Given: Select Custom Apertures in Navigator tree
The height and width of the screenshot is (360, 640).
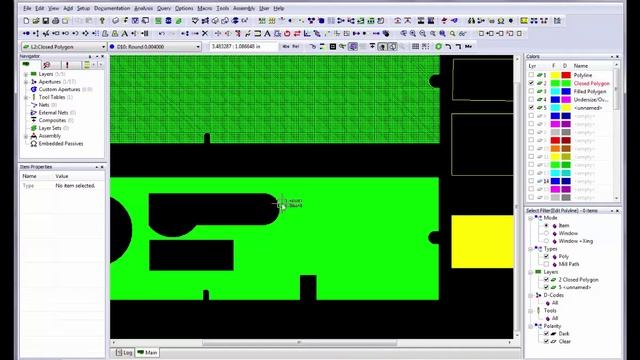Looking at the screenshot, I should [59, 89].
